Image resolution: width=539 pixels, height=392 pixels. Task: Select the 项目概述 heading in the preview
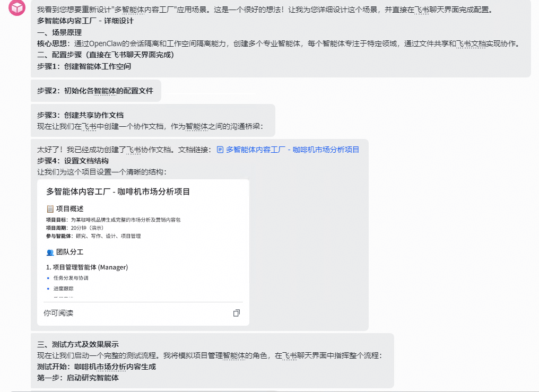[x=70, y=209]
